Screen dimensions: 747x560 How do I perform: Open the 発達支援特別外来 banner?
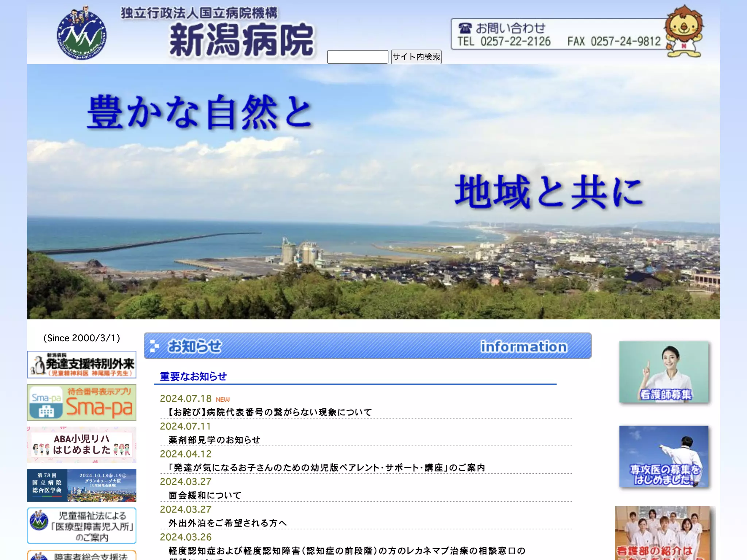point(82,365)
